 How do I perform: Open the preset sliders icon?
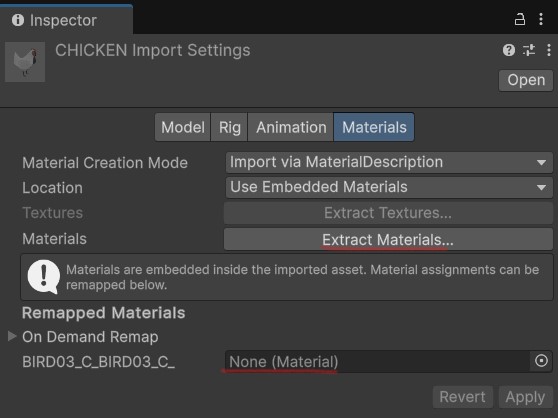point(529,50)
